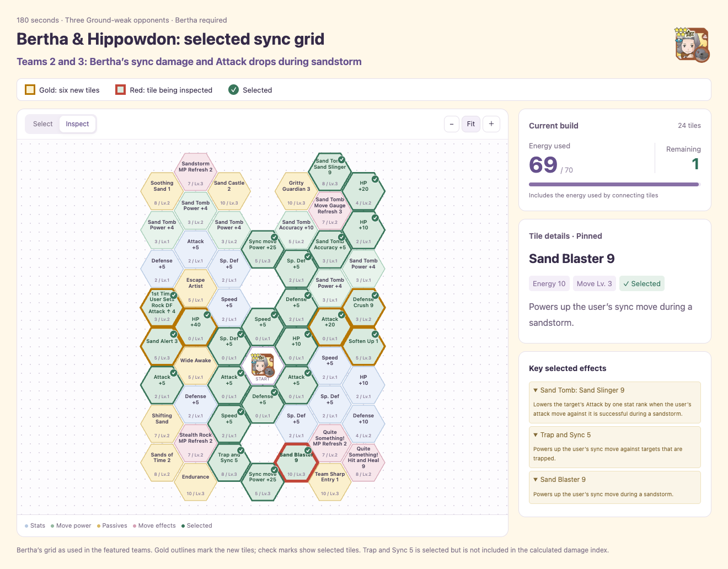The height and width of the screenshot is (569, 728).
Task: Click the Sandstorm MP Refresh 2 tile
Action: tap(195, 172)
